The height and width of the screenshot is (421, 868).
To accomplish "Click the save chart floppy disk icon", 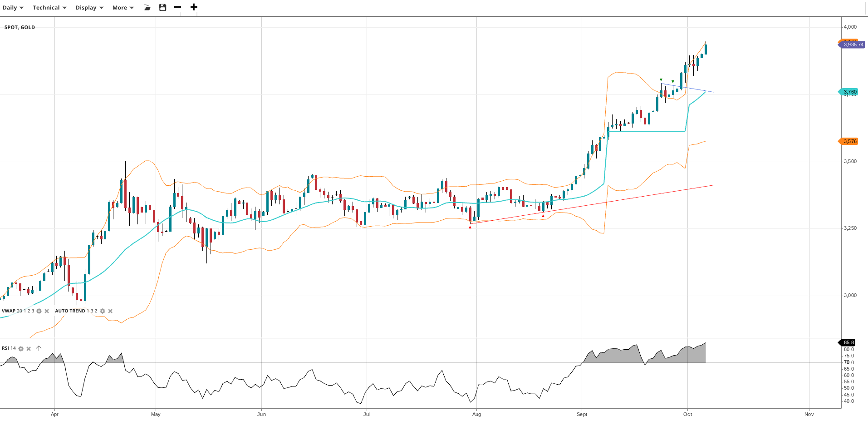I will click(x=163, y=7).
